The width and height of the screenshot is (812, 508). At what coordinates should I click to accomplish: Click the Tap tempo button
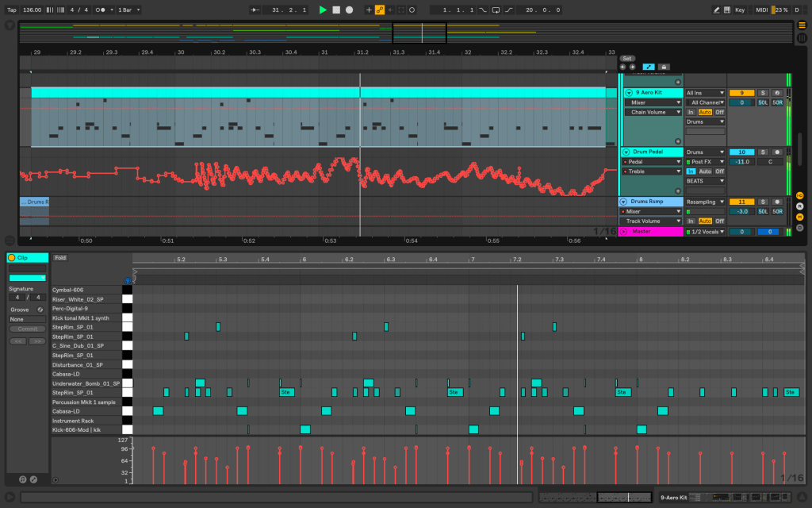(11, 10)
